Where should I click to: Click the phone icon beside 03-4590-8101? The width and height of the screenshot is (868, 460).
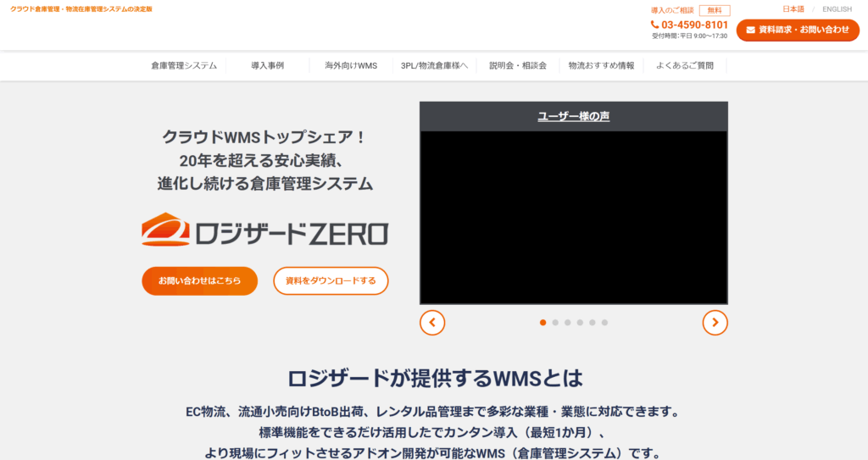point(655,25)
